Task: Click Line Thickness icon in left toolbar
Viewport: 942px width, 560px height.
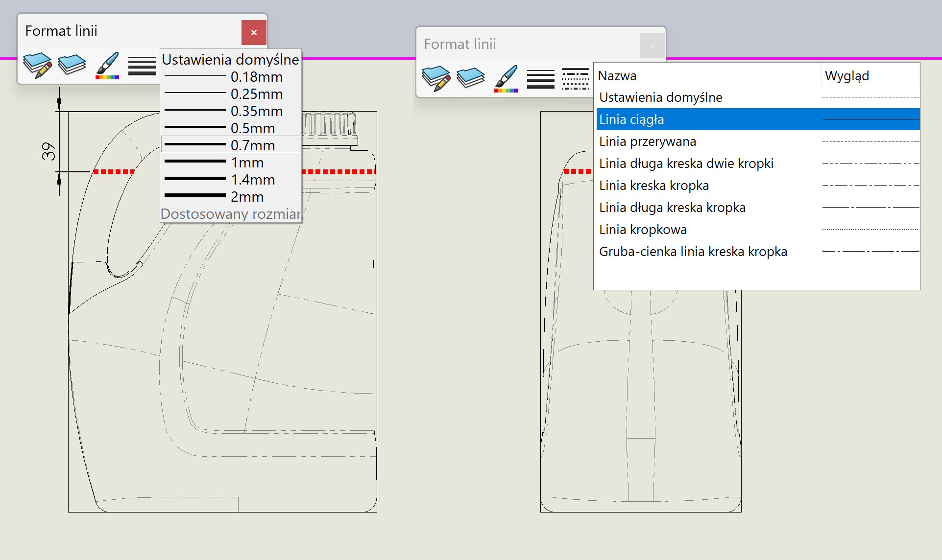Action: 142,66
